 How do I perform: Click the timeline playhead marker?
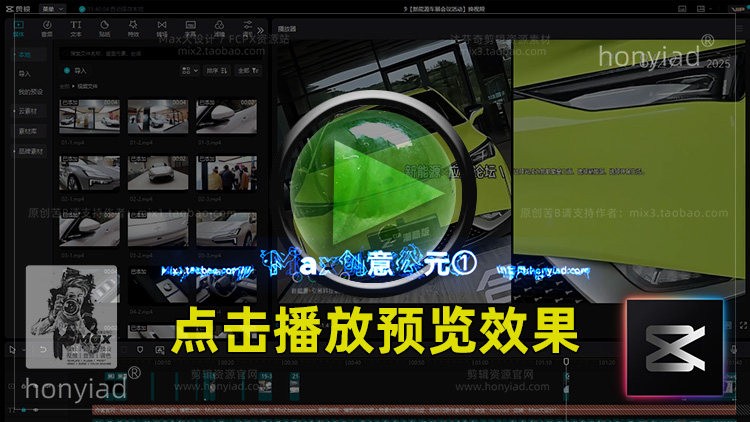[566, 362]
